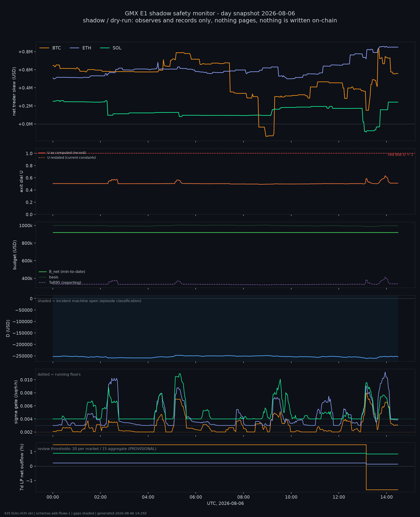Select the 'U restated (current constants)' legend label

pyautogui.click(x=72, y=157)
